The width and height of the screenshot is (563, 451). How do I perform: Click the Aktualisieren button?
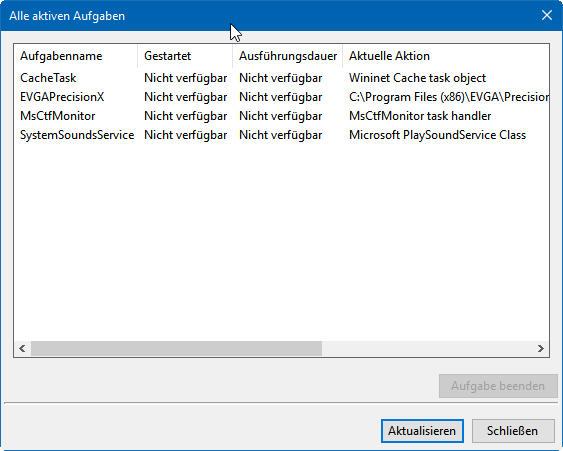pos(422,431)
